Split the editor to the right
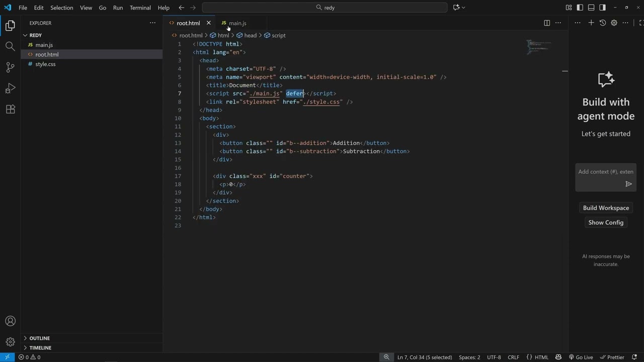This screenshot has width=644, height=362. pyautogui.click(x=547, y=23)
